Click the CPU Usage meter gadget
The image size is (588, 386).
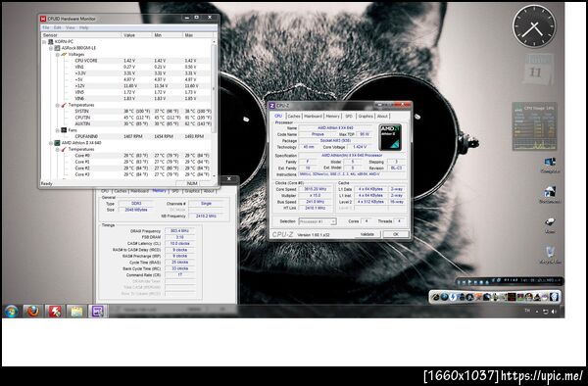tap(534, 126)
